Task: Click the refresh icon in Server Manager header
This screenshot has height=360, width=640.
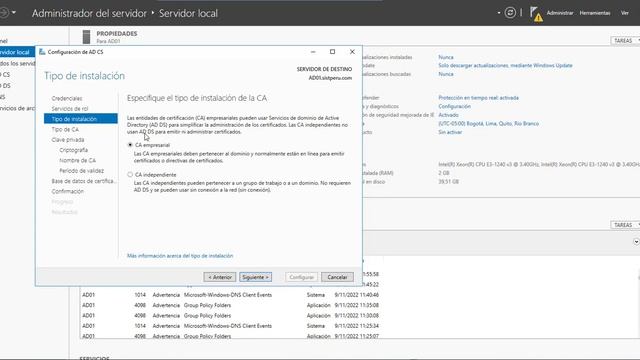Action: pyautogui.click(x=510, y=13)
